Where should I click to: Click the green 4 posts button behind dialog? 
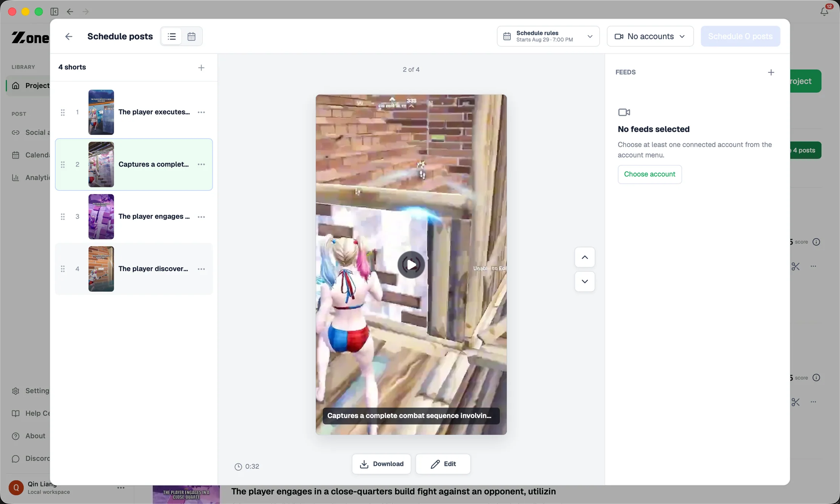pyautogui.click(x=806, y=150)
